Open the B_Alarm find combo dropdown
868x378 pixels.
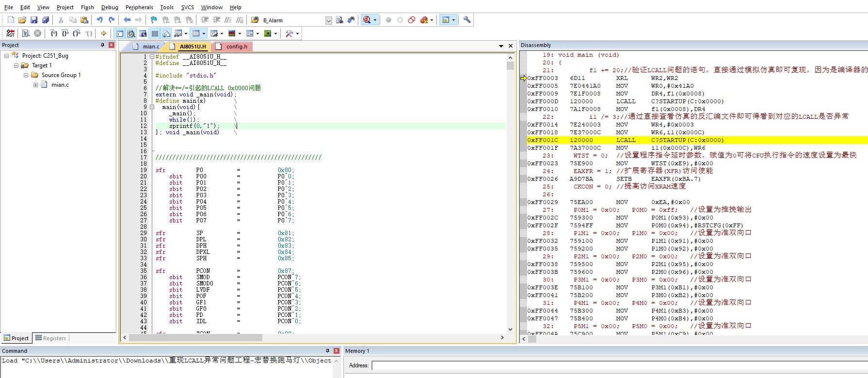coord(329,20)
